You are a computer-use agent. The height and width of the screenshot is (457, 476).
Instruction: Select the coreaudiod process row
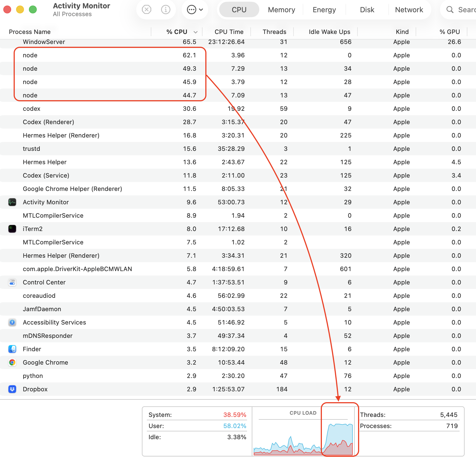coord(238,296)
